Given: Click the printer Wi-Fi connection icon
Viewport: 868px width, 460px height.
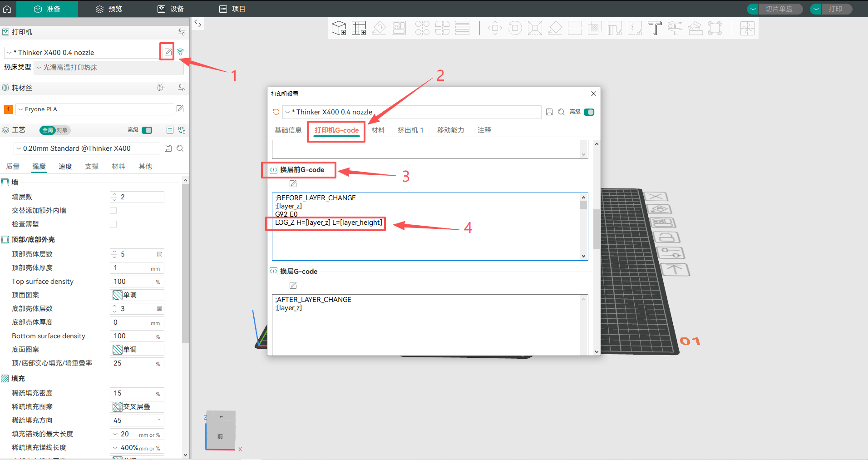Looking at the screenshot, I should [x=180, y=52].
